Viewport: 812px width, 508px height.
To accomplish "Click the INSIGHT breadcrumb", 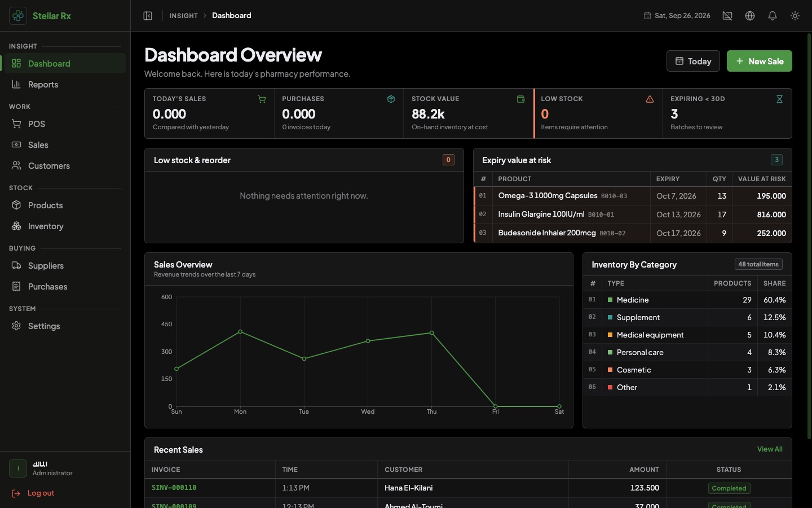I will point(184,16).
